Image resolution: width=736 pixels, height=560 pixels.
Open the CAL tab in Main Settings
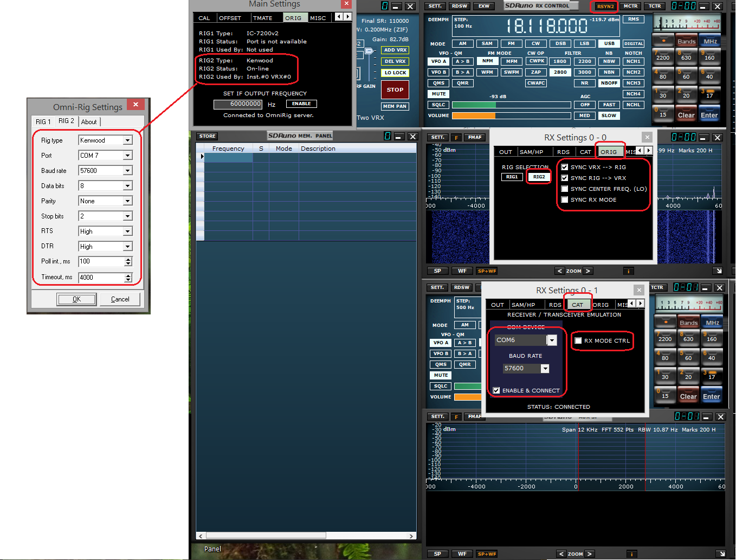[x=204, y=18]
